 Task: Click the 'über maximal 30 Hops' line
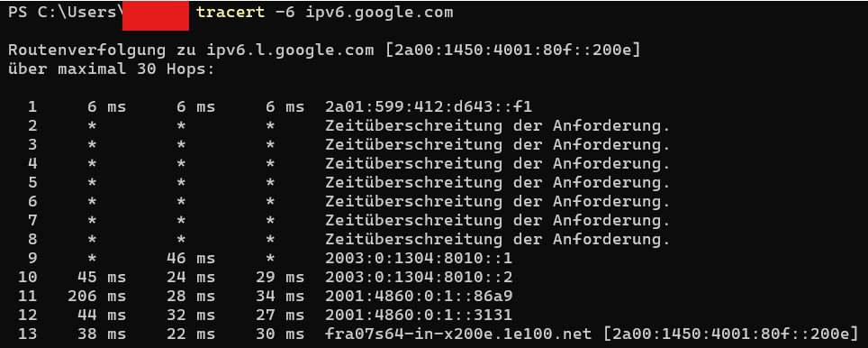coord(111,69)
